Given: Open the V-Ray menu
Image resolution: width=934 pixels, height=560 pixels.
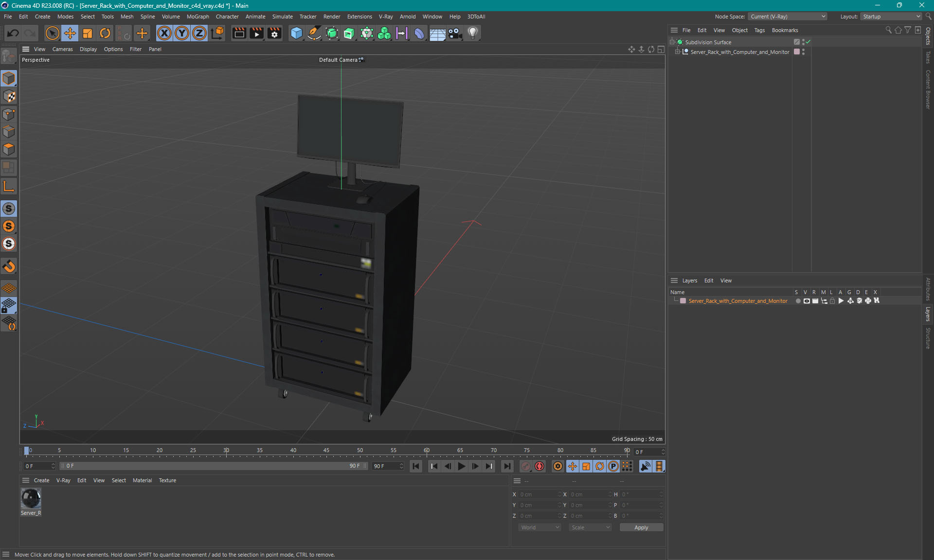Looking at the screenshot, I should point(386,17).
